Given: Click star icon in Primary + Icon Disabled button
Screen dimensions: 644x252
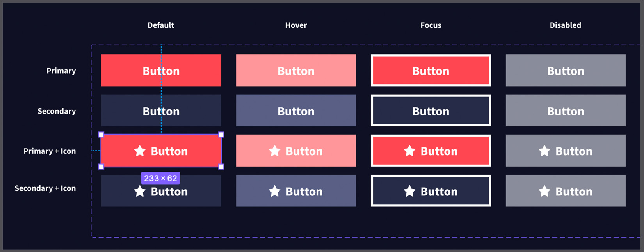Looking at the screenshot, I should pyautogui.click(x=544, y=151).
